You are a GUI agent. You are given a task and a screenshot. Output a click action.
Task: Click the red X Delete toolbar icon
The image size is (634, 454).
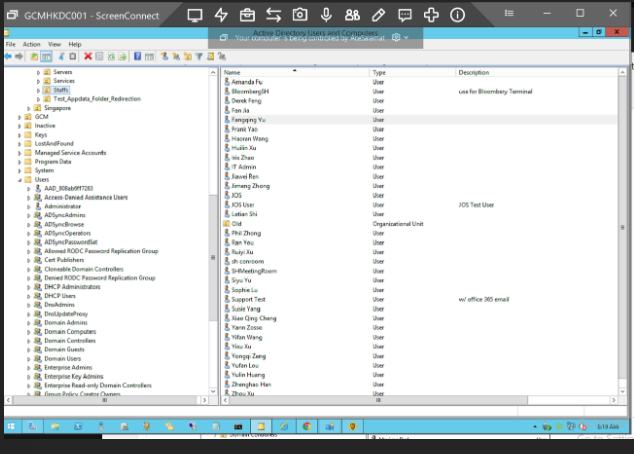point(88,56)
